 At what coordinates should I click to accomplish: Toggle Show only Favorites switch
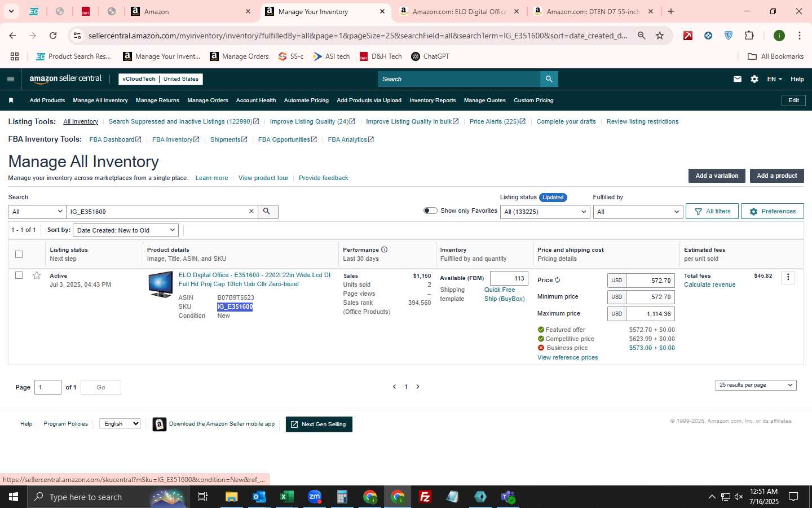coord(430,211)
